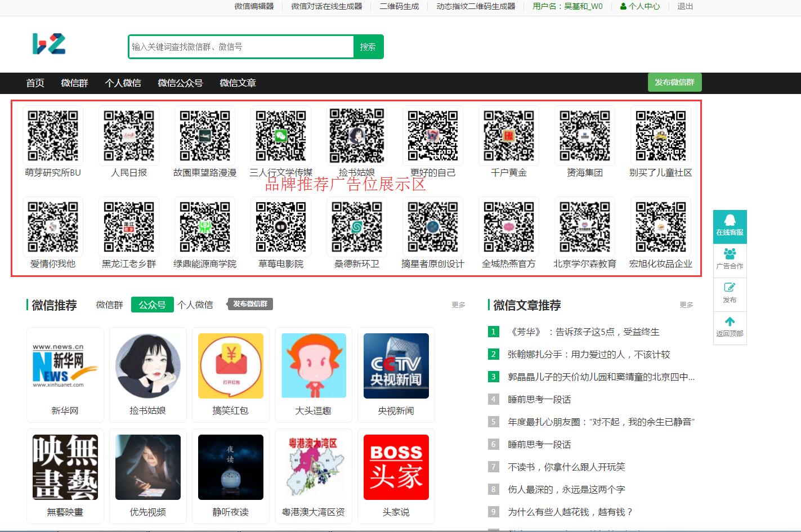Image resolution: width=801 pixels, height=532 pixels.
Task: Open 三人行文学传媒 QR code
Action: click(x=281, y=136)
